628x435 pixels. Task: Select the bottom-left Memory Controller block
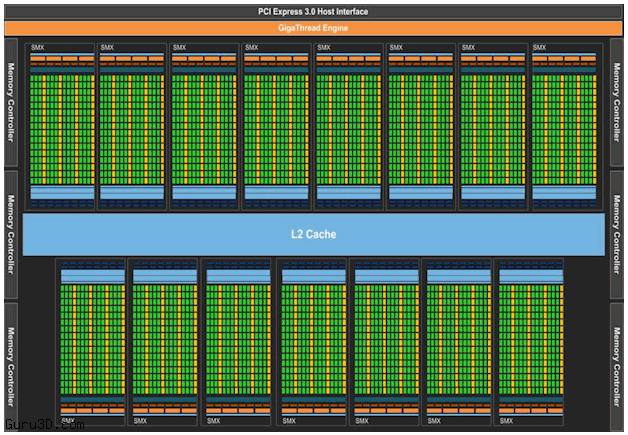(x=11, y=365)
